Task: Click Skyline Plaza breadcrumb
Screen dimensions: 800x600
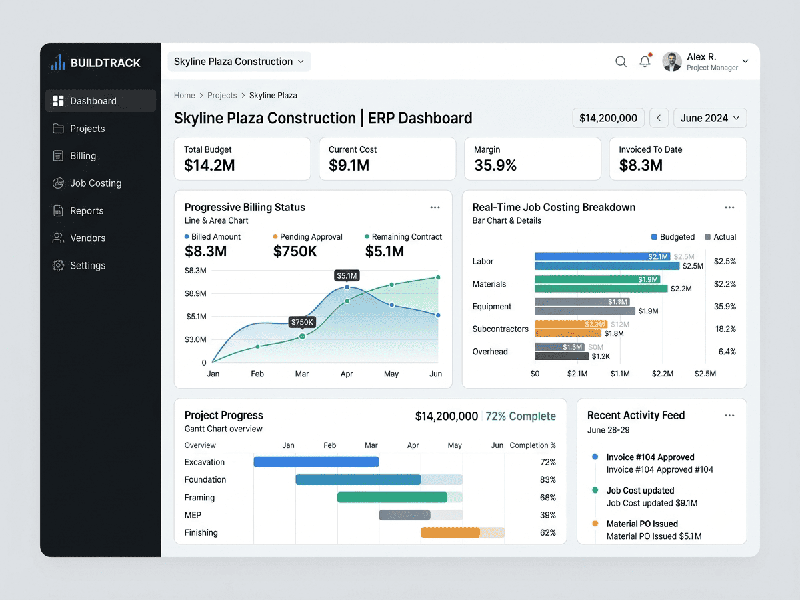Action: (x=273, y=95)
